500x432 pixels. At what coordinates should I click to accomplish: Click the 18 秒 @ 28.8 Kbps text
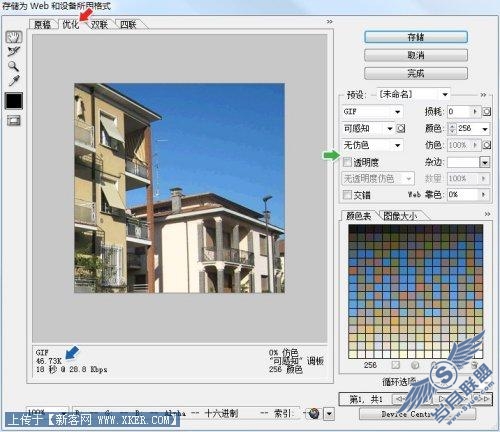point(71,369)
